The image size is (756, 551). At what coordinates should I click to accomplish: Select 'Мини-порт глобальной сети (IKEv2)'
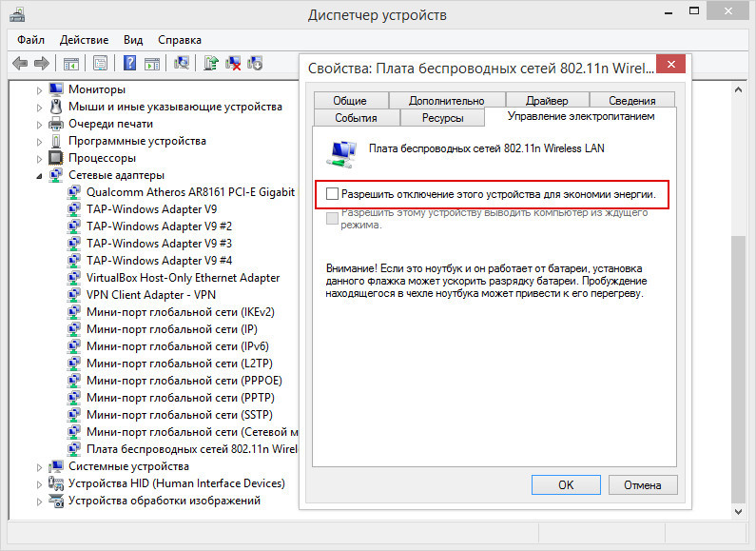(x=181, y=312)
